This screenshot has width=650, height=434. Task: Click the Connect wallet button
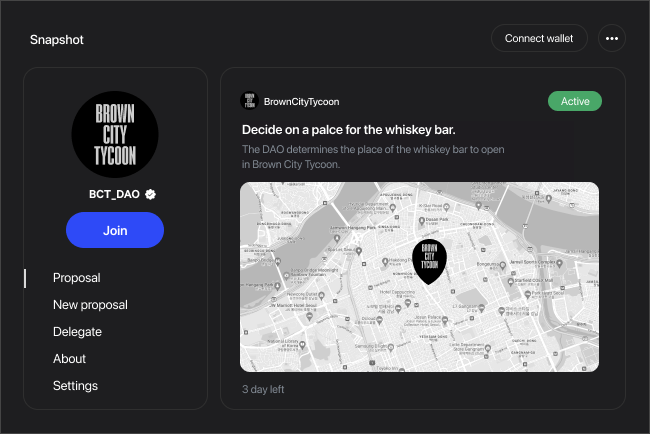pyautogui.click(x=539, y=38)
